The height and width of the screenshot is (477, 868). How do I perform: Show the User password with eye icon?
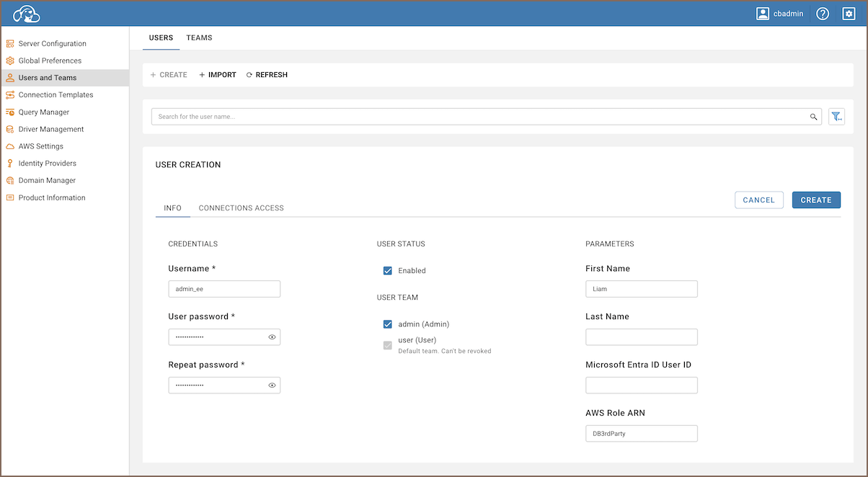coord(272,337)
